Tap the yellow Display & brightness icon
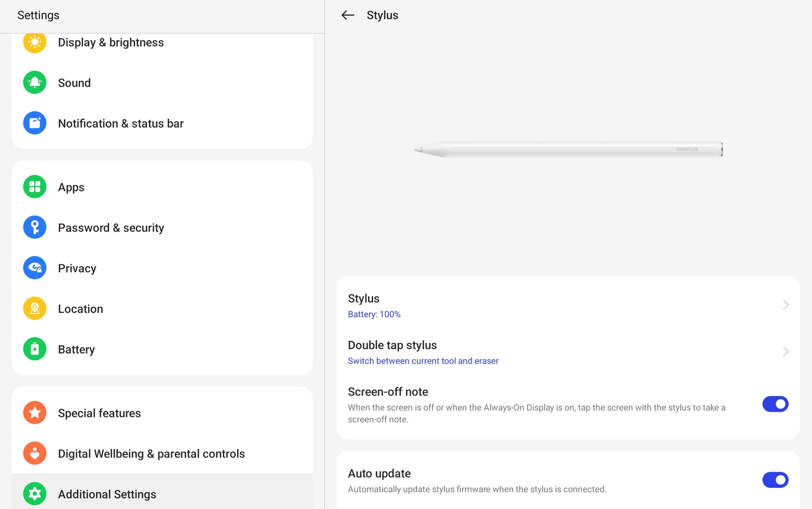Screen dimensions: 812x509 click(x=35, y=42)
